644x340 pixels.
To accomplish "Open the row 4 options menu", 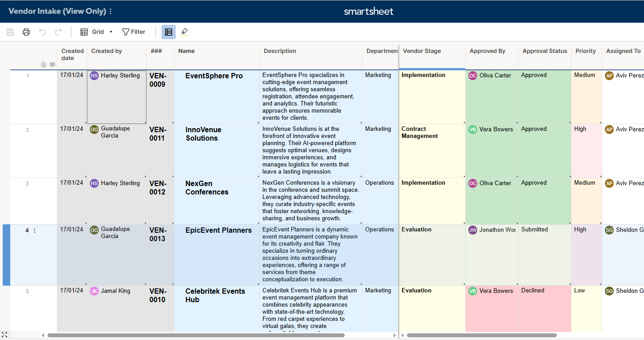I will [35, 231].
